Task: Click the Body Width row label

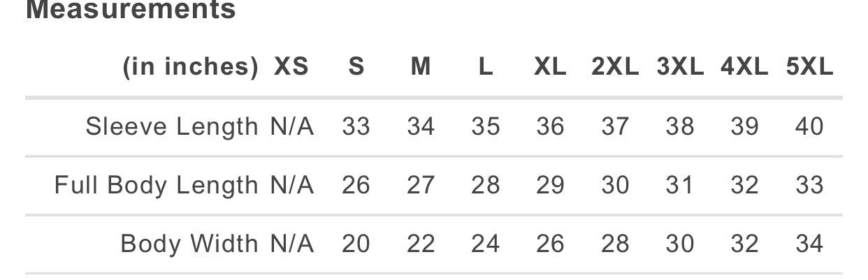Action: [189, 244]
